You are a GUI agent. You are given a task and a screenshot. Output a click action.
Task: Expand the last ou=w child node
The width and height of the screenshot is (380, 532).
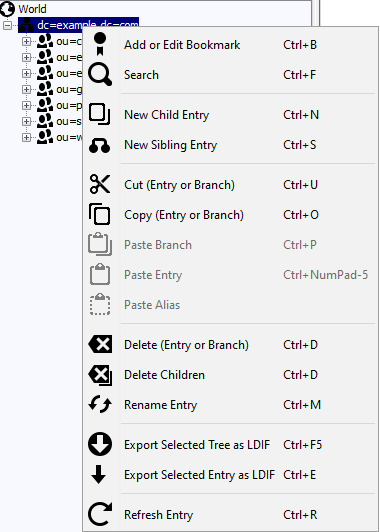[26, 137]
